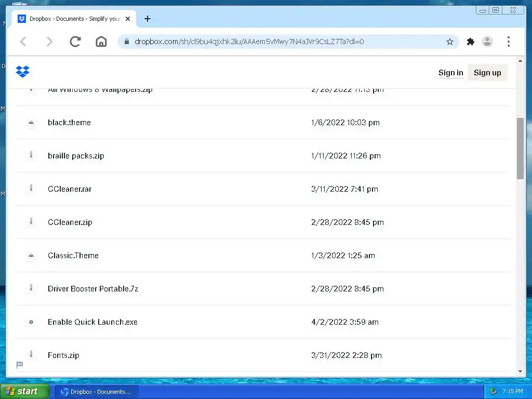The height and width of the screenshot is (399, 532).
Task: Open the extensions puzzle icon
Action: pos(471,42)
